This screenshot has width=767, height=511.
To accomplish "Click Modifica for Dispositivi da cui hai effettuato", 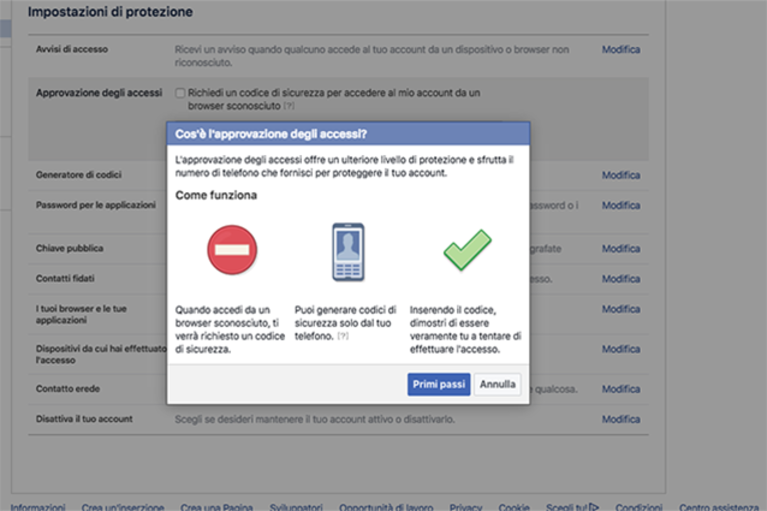I will [x=621, y=349].
